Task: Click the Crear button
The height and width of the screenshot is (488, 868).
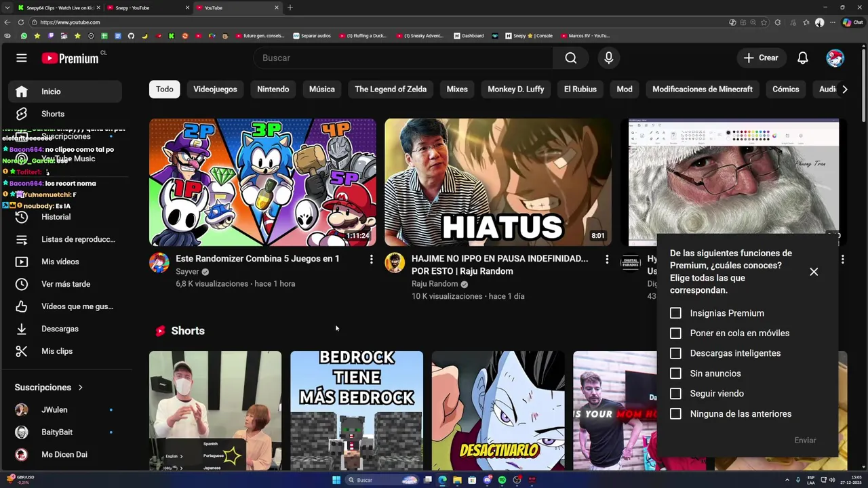Action: pyautogui.click(x=761, y=58)
